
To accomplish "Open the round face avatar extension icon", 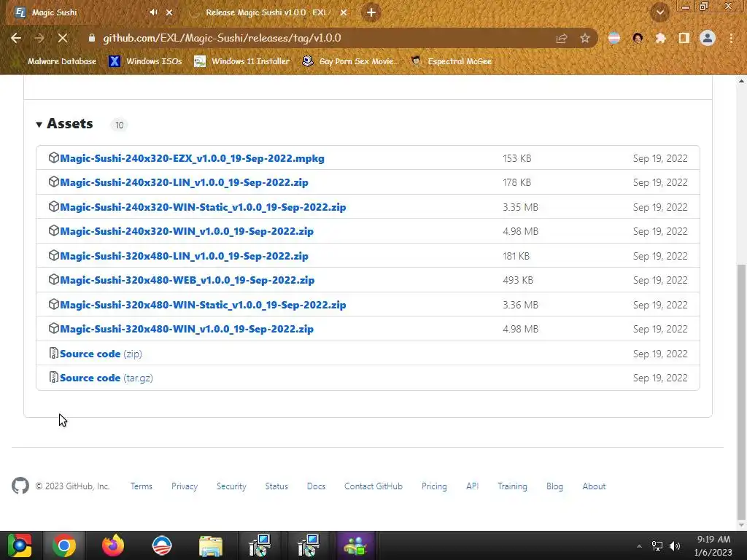I will [x=638, y=38].
